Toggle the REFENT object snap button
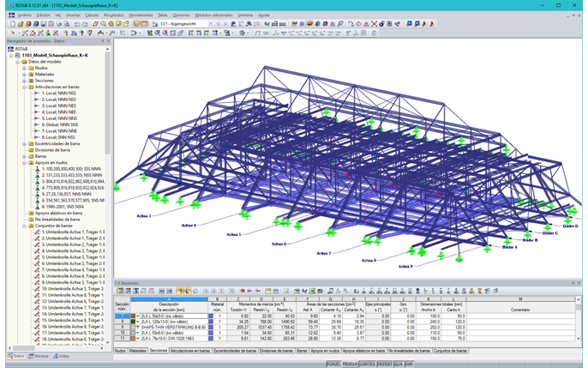This screenshot has height=368, width=588. [385, 365]
